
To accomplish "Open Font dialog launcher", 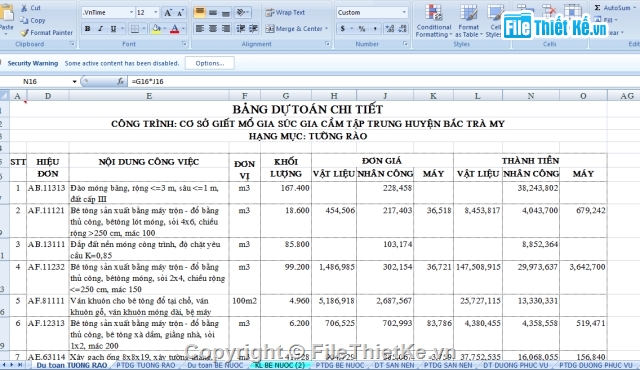I will [x=184, y=44].
